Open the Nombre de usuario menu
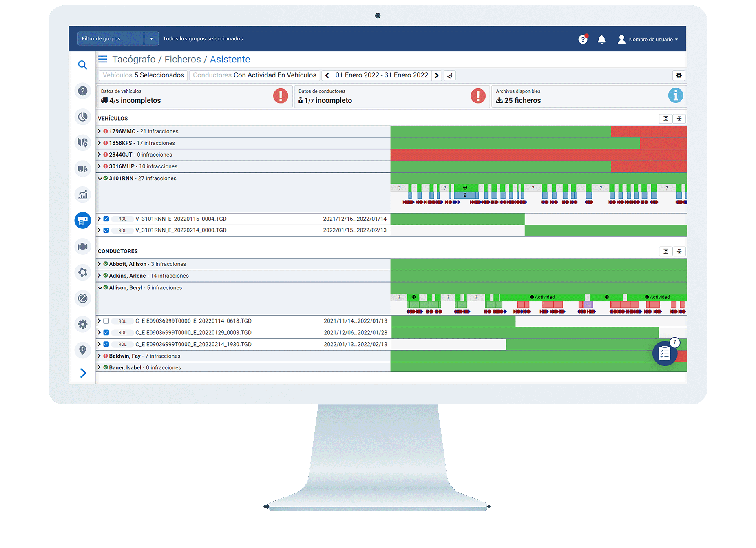The width and height of the screenshot is (756, 548). click(x=648, y=40)
